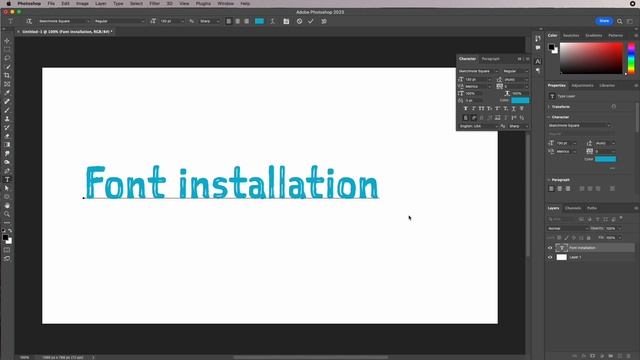Left align text in Properties Paragraph section

551,189
